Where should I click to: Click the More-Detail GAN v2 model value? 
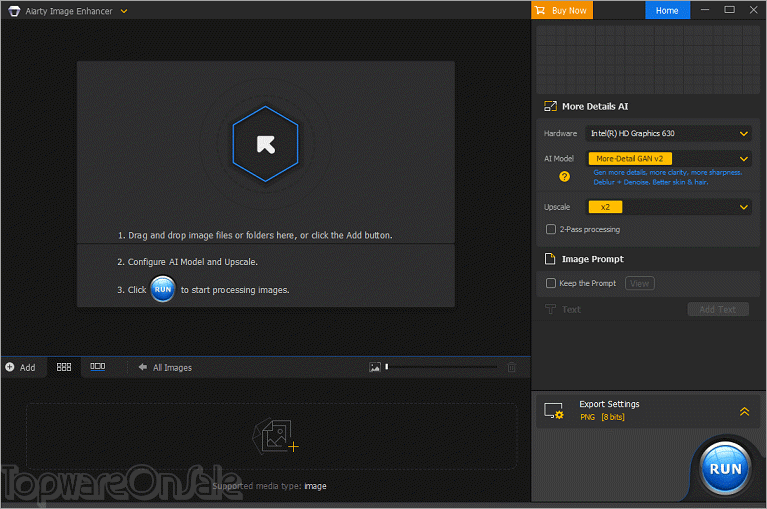click(630, 158)
